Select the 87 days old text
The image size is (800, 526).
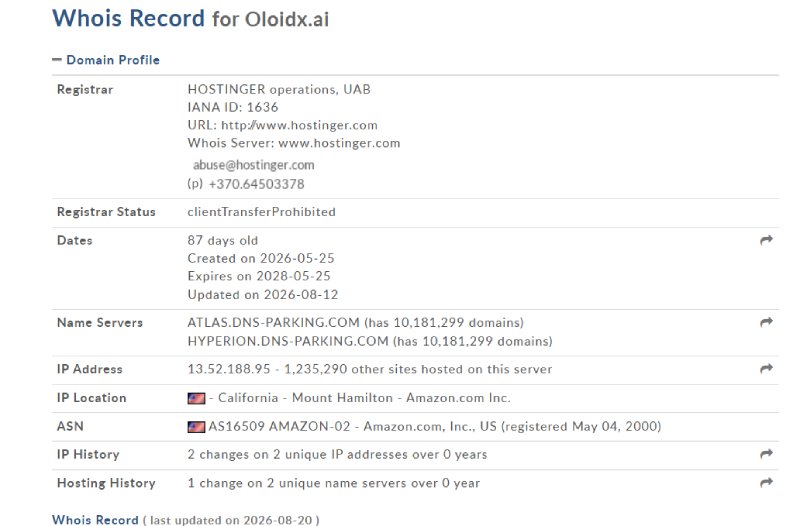coord(223,240)
